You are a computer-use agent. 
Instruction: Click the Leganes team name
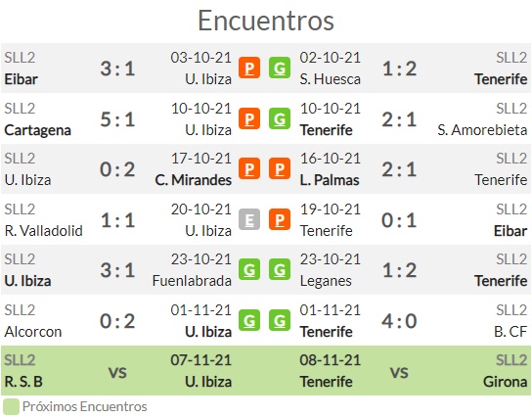coord(326,281)
